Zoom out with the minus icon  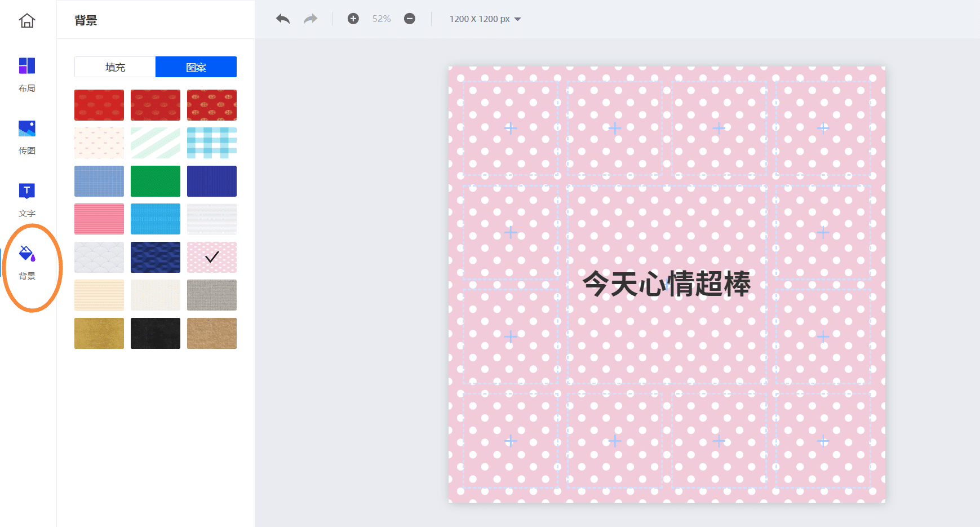click(x=410, y=19)
